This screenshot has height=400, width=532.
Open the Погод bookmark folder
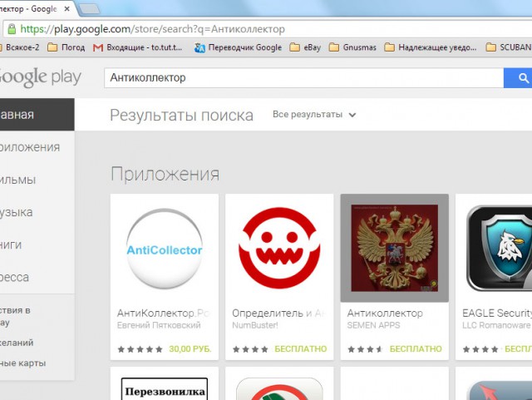pos(66,47)
